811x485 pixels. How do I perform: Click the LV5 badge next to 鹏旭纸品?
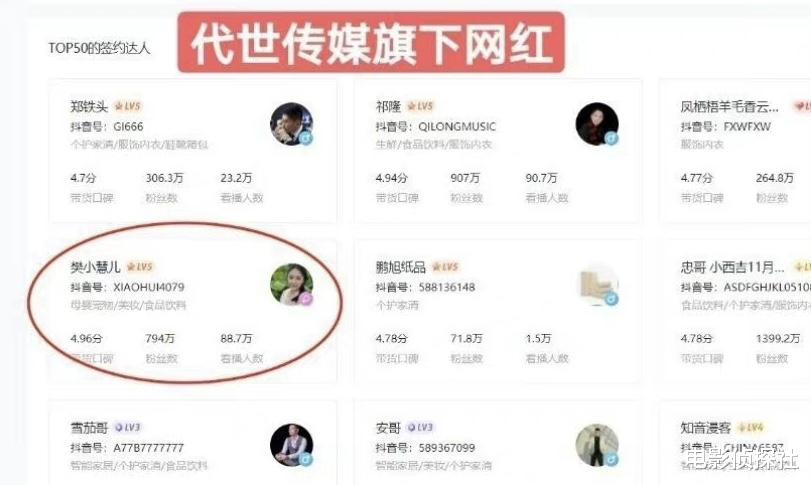coord(445,267)
